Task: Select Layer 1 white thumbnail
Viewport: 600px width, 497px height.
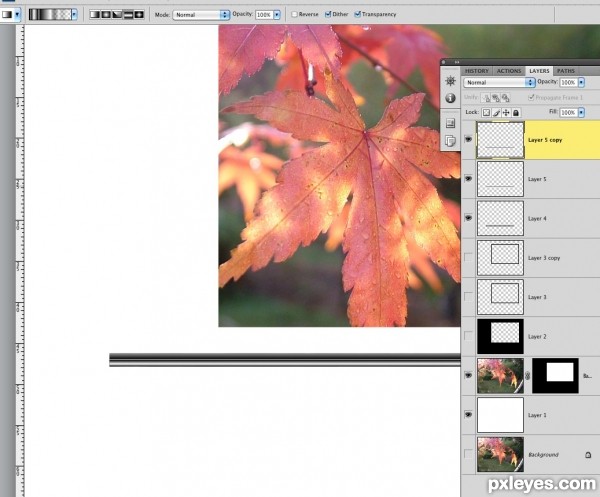Action: point(500,415)
